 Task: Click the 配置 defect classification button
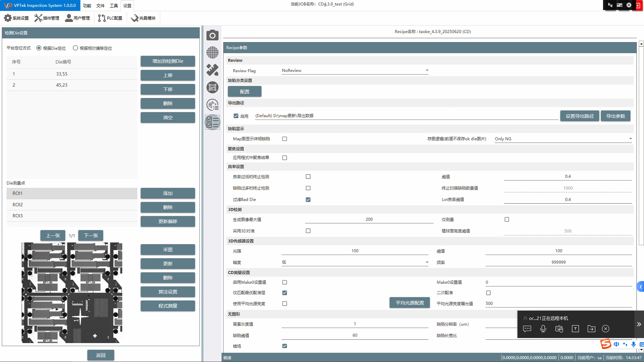click(x=244, y=92)
